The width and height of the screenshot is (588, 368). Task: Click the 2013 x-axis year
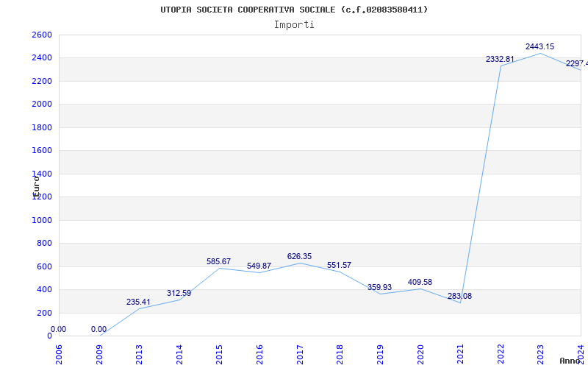click(139, 355)
